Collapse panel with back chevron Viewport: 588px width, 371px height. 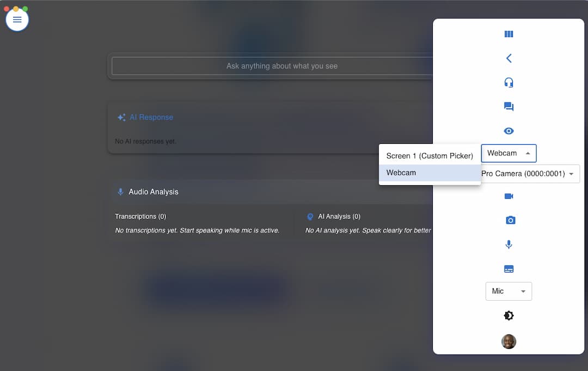pos(509,58)
